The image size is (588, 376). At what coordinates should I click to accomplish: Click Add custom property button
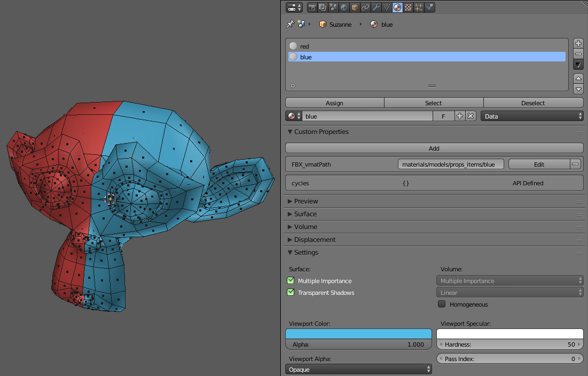coord(434,148)
